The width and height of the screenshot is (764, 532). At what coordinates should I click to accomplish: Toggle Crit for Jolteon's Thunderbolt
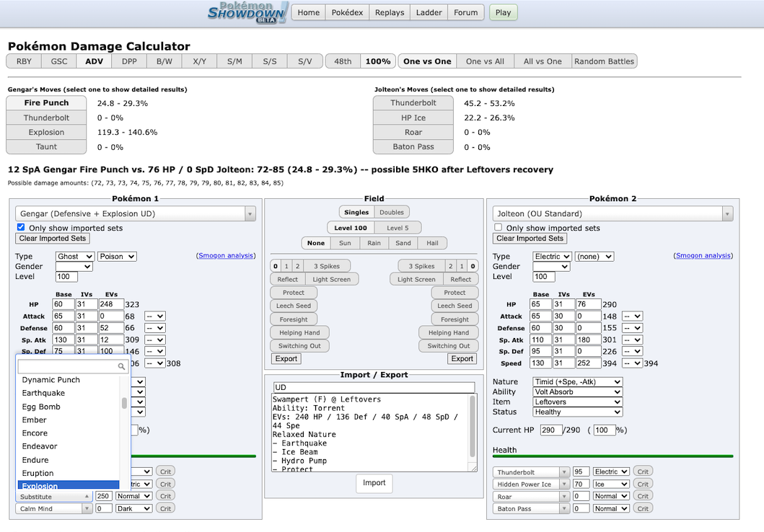click(x=643, y=471)
